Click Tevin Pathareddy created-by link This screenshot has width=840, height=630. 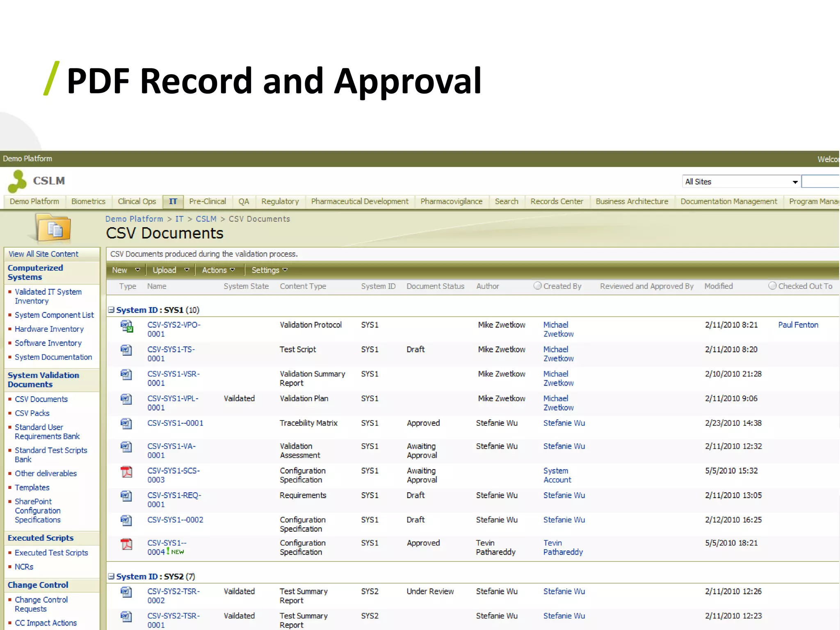click(x=563, y=547)
